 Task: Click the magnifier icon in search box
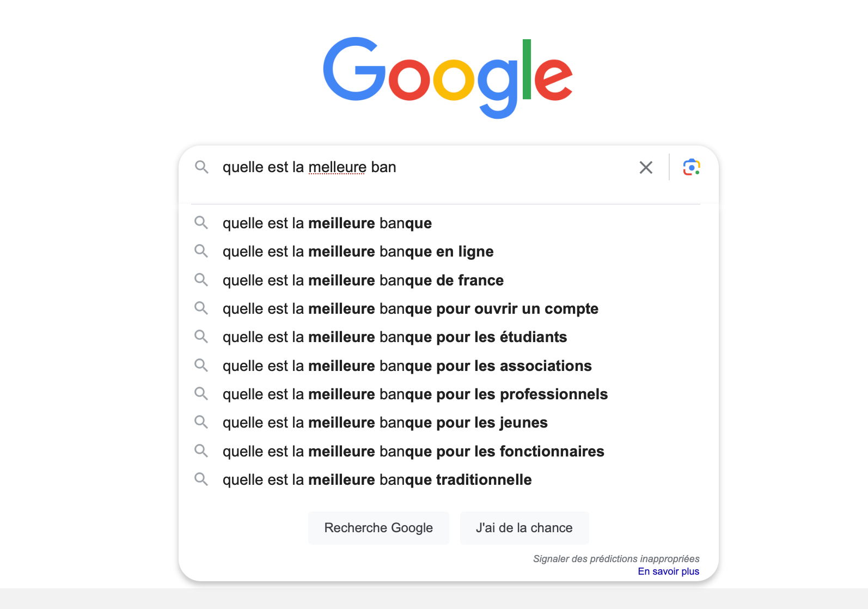click(201, 167)
